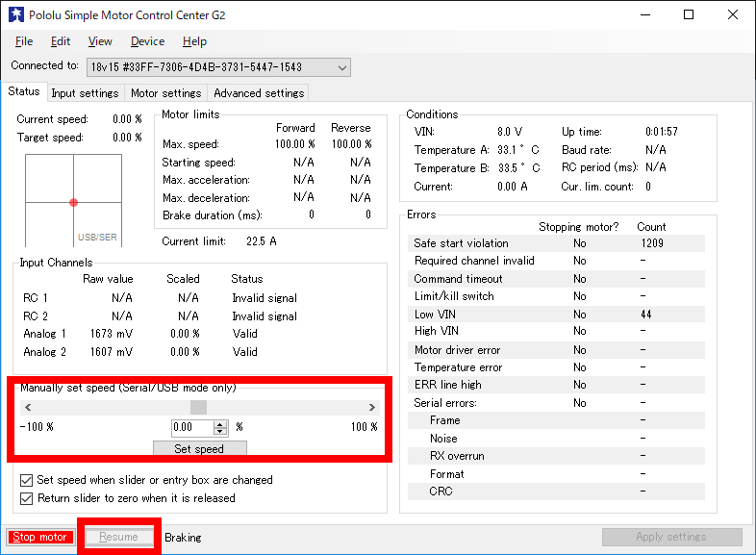The height and width of the screenshot is (555, 756).
Task: Click the speed percentage entry box
Action: tap(192, 427)
